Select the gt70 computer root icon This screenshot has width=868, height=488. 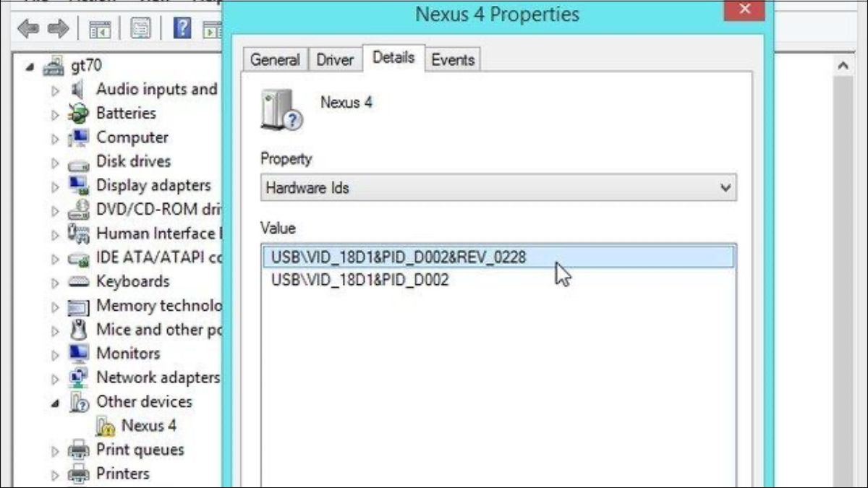click(54, 66)
